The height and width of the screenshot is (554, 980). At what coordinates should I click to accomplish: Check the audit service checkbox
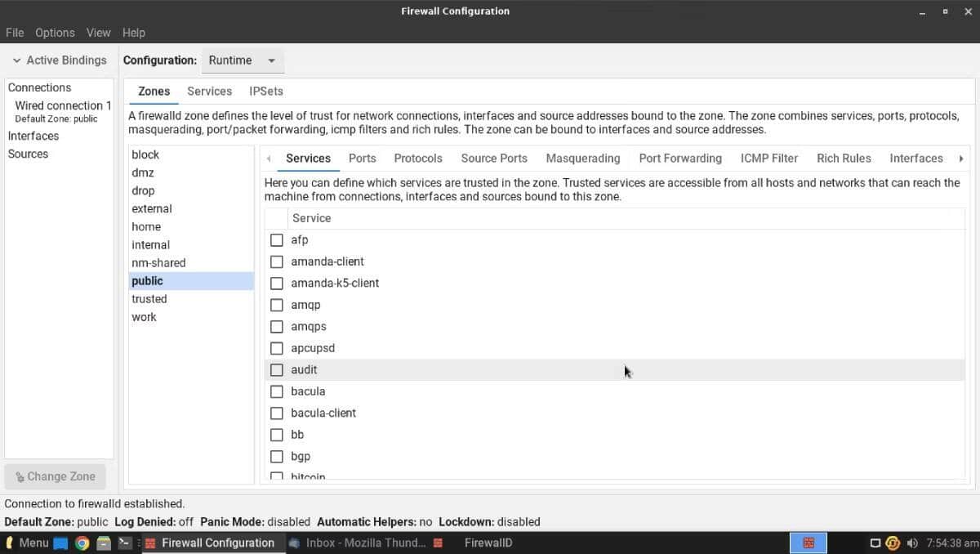[277, 369]
